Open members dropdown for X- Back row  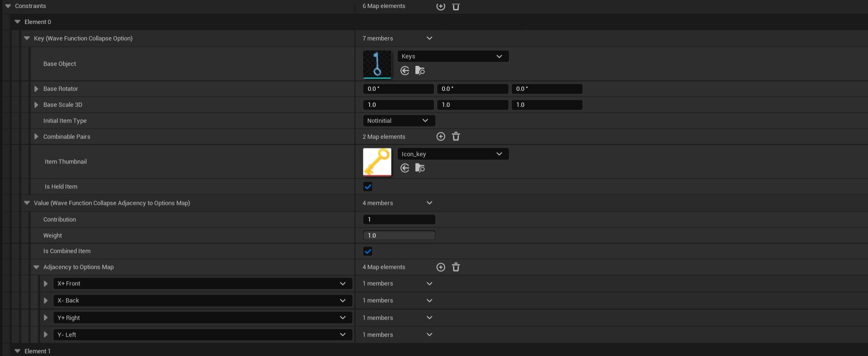click(429, 300)
